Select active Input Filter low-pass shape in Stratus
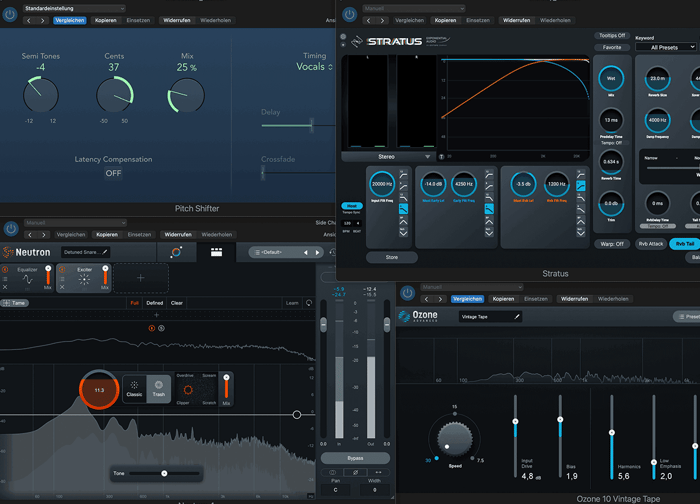Viewport: 700px width, 504px height. (403, 208)
